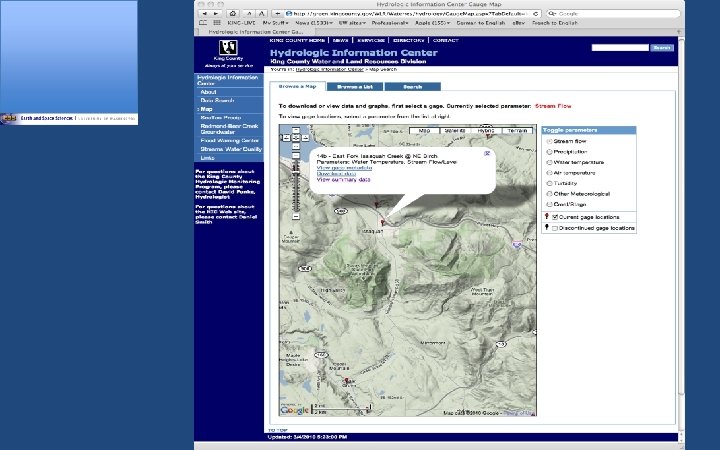Add bookmark with the plus button

pyautogui.click(x=278, y=14)
